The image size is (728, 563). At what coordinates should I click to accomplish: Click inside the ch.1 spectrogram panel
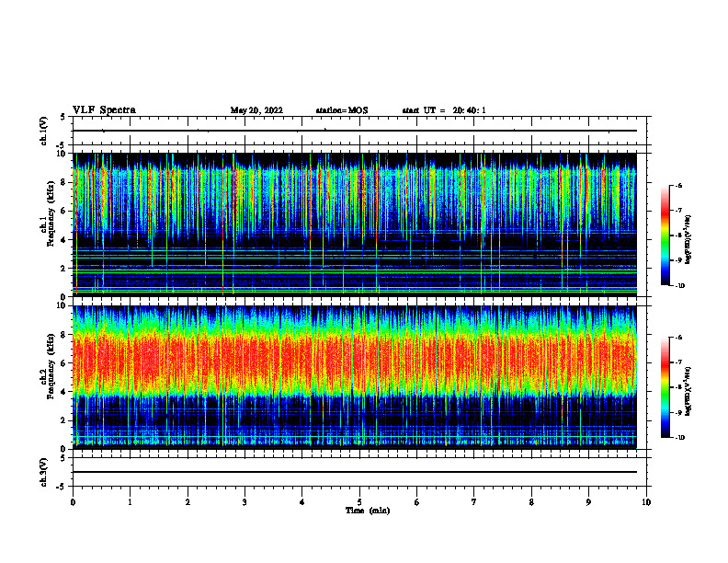point(354,224)
